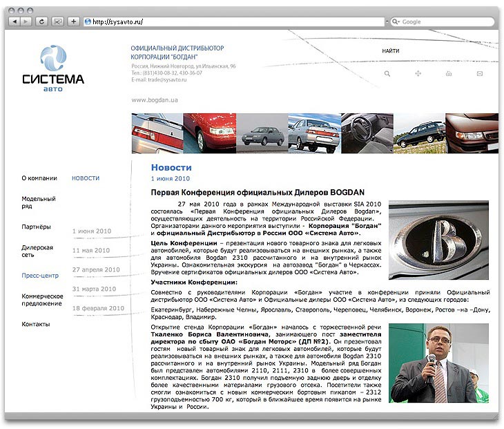Viewport: 504px width, 429px height.
Task: Click the dark red car front banner photo
Action: coord(472,133)
